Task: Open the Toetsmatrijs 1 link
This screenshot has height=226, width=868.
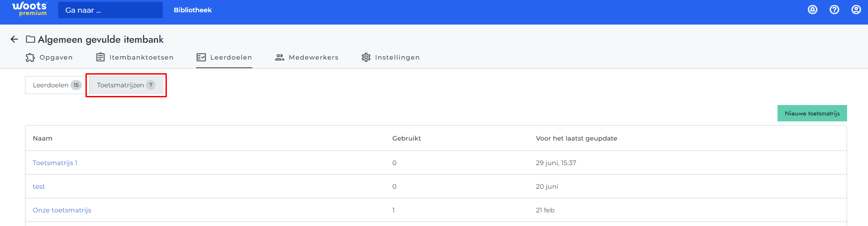Action: coord(55,163)
